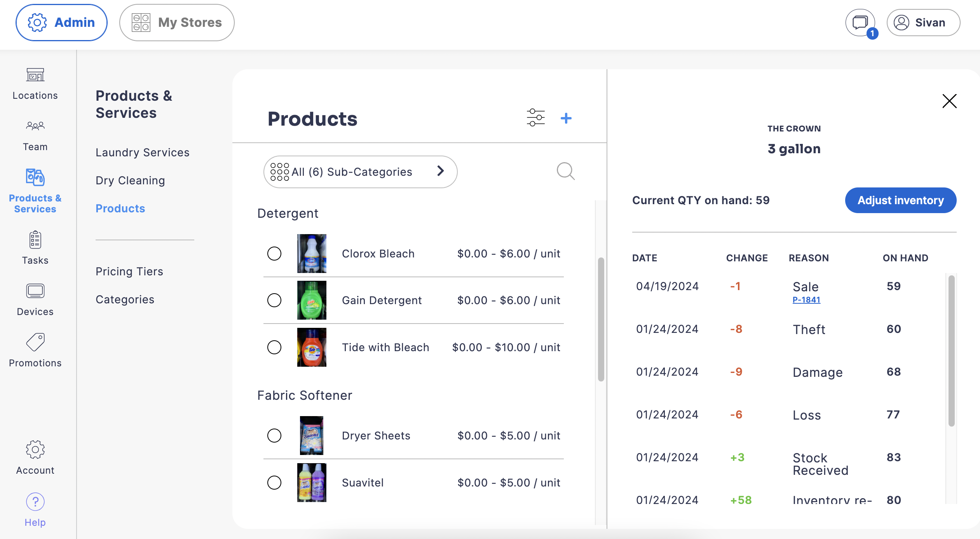Viewport: 980px width, 539px height.
Task: Open the Team section icon
Action: (35, 126)
